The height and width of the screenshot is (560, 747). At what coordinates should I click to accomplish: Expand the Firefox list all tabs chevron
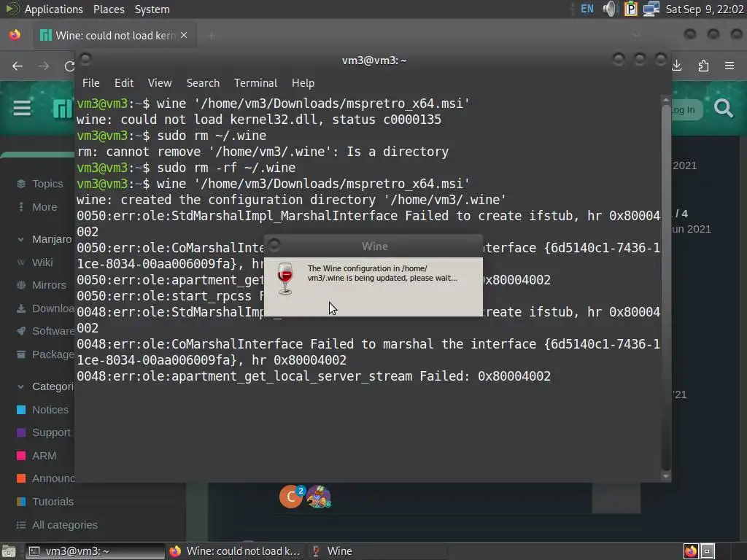636,35
